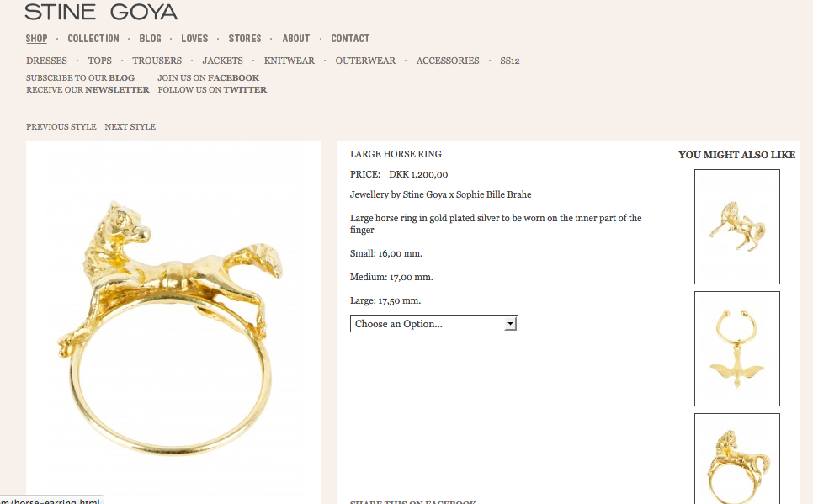Subscribe via RECEIVE OUR NEWSLETTER link
This screenshot has height=504, width=813.
coord(88,90)
